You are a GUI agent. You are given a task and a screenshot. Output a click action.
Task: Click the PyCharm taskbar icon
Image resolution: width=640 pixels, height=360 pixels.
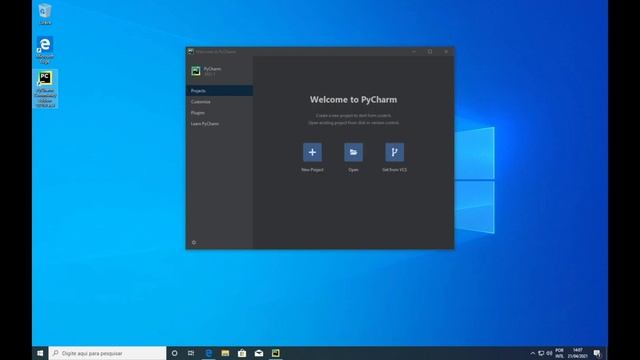pos(276,353)
